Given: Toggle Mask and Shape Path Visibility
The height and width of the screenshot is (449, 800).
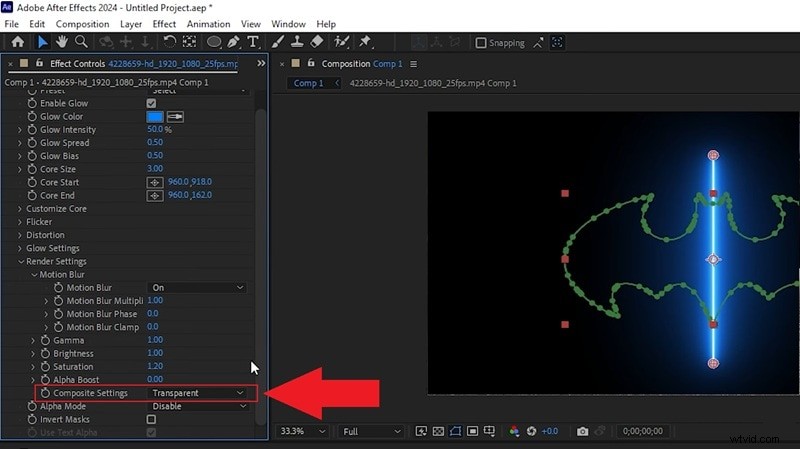Looking at the screenshot, I should [455, 432].
